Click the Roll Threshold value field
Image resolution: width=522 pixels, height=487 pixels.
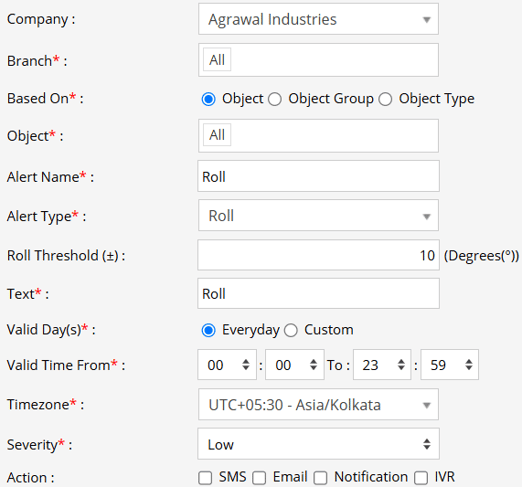click(x=318, y=255)
